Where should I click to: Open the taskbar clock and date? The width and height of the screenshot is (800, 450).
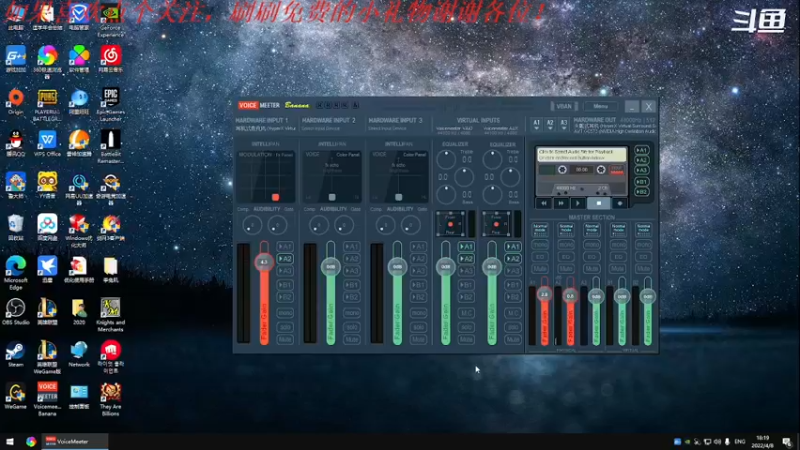click(x=762, y=441)
